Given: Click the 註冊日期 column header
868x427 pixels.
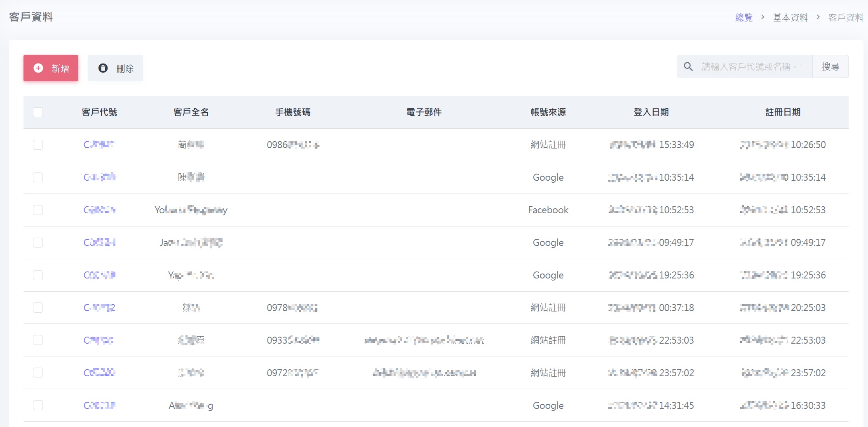Looking at the screenshot, I should pyautogui.click(x=782, y=112).
